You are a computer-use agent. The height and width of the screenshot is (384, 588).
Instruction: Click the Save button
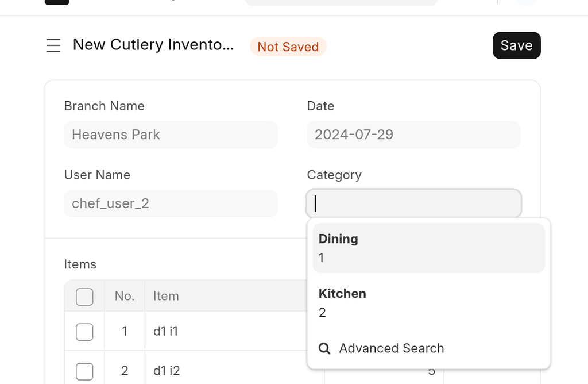click(516, 45)
